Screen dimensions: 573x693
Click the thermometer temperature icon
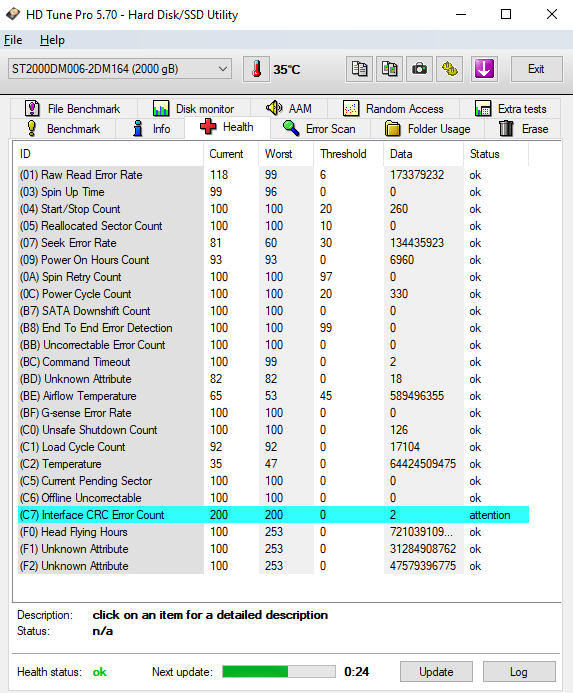coord(256,69)
